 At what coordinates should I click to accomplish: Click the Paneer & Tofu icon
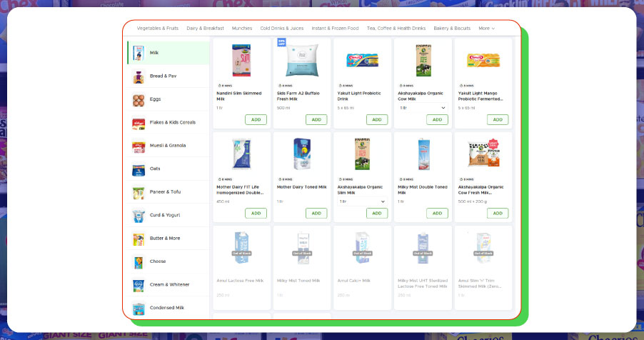[x=139, y=192]
